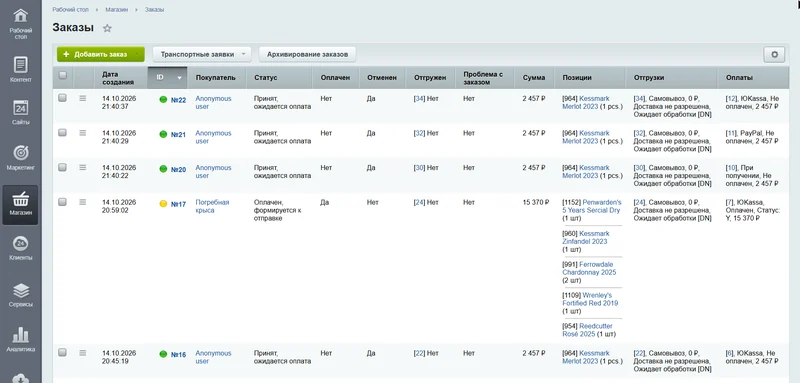Viewport: 800px width, 383px height.
Task: Open order №20 link
Action: coord(178,169)
